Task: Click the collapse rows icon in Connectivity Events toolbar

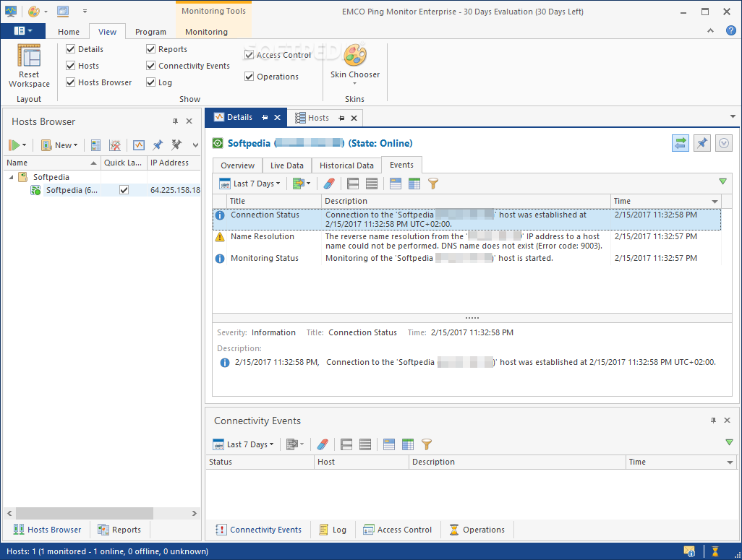Action: coord(364,444)
